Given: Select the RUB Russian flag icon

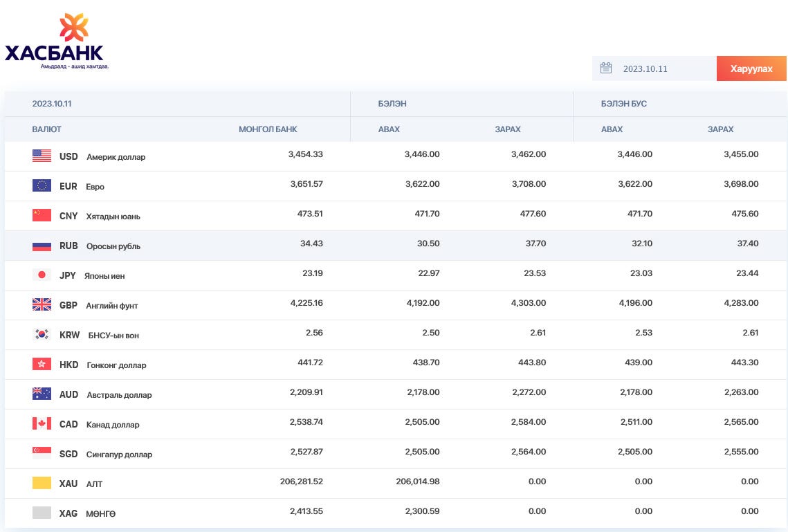Looking at the screenshot, I should tap(42, 246).
